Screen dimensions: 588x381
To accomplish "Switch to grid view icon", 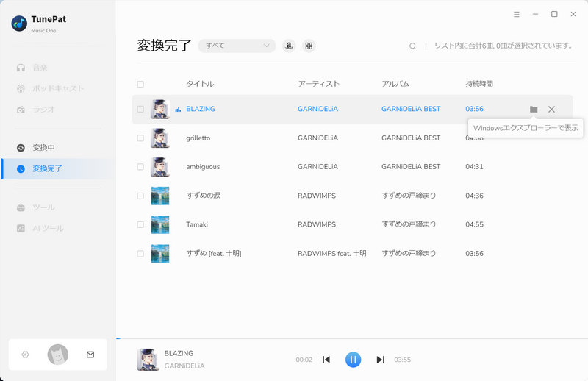I will coord(309,46).
